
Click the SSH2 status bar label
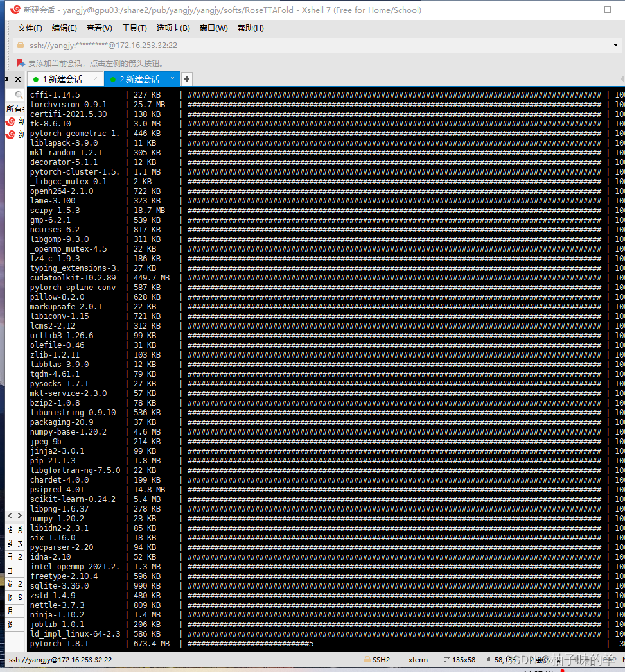[381, 660]
